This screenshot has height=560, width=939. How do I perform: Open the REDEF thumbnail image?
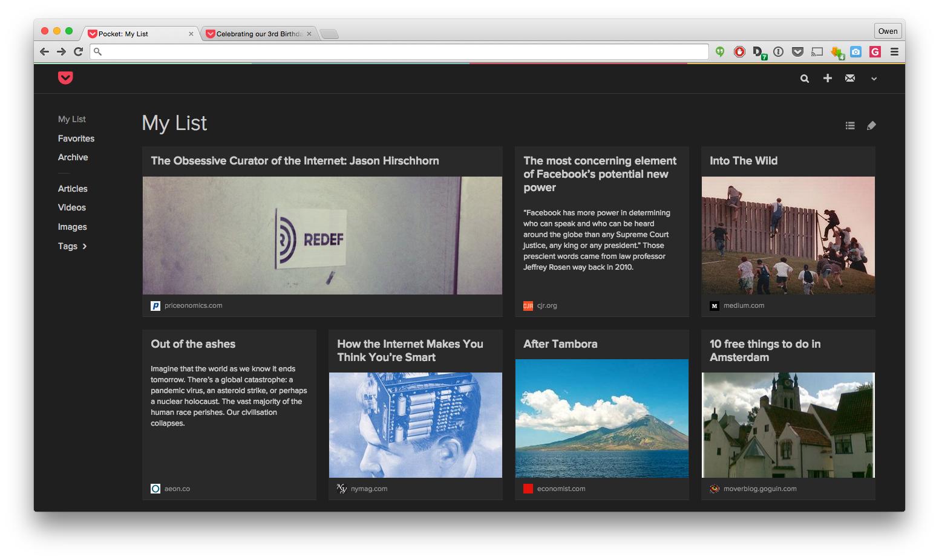click(322, 235)
